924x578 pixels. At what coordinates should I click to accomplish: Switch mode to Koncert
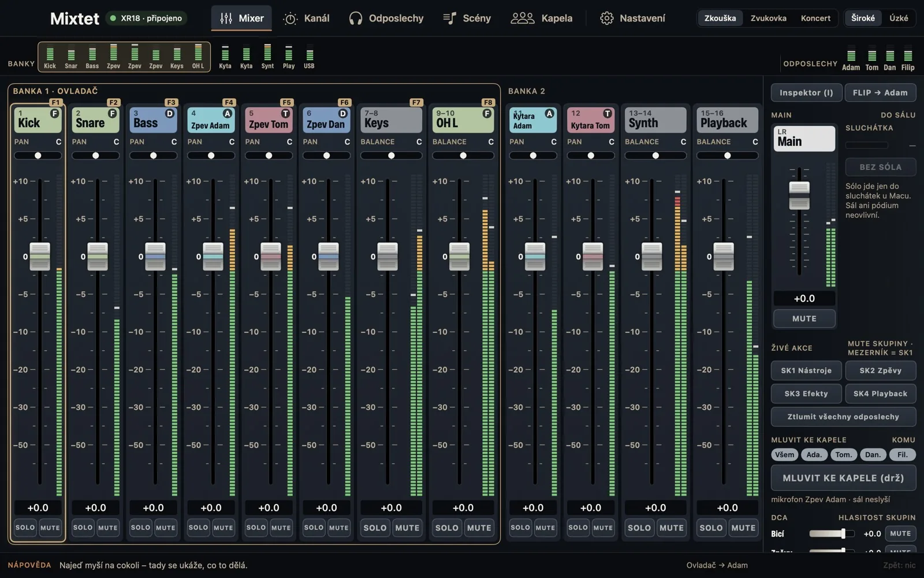pos(815,18)
